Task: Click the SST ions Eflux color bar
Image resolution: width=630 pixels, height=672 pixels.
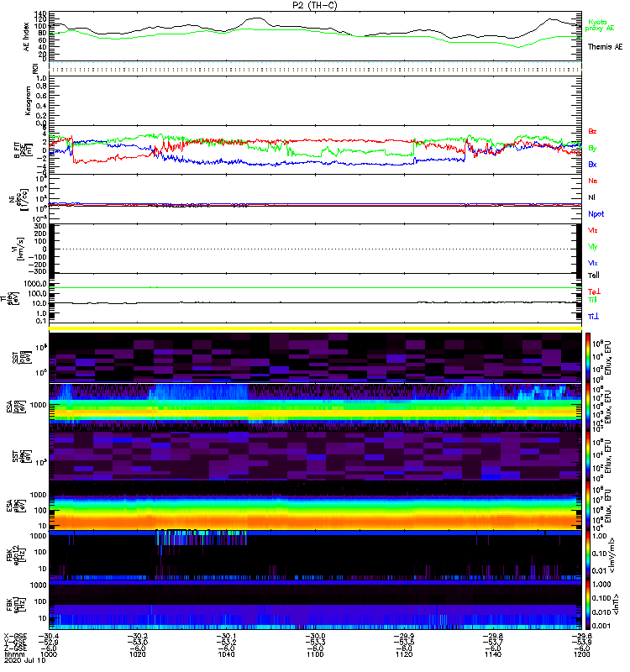Action: 588,357
